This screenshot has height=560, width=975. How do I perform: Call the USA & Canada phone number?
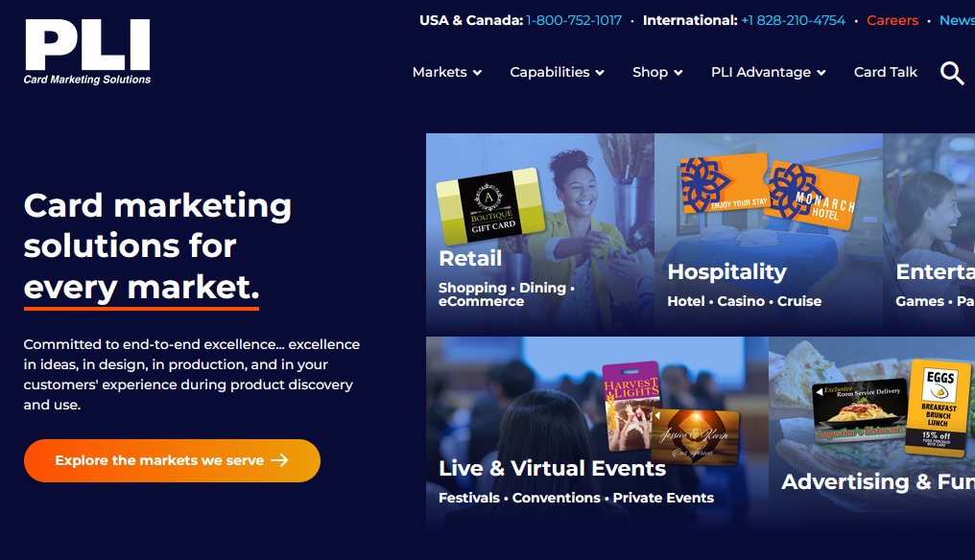tap(574, 20)
